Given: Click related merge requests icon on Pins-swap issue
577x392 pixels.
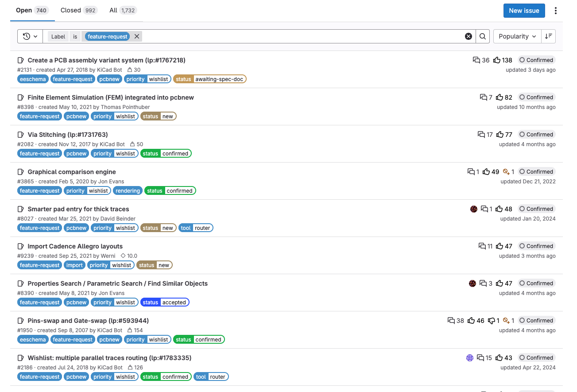Looking at the screenshot, I should click(506, 321).
